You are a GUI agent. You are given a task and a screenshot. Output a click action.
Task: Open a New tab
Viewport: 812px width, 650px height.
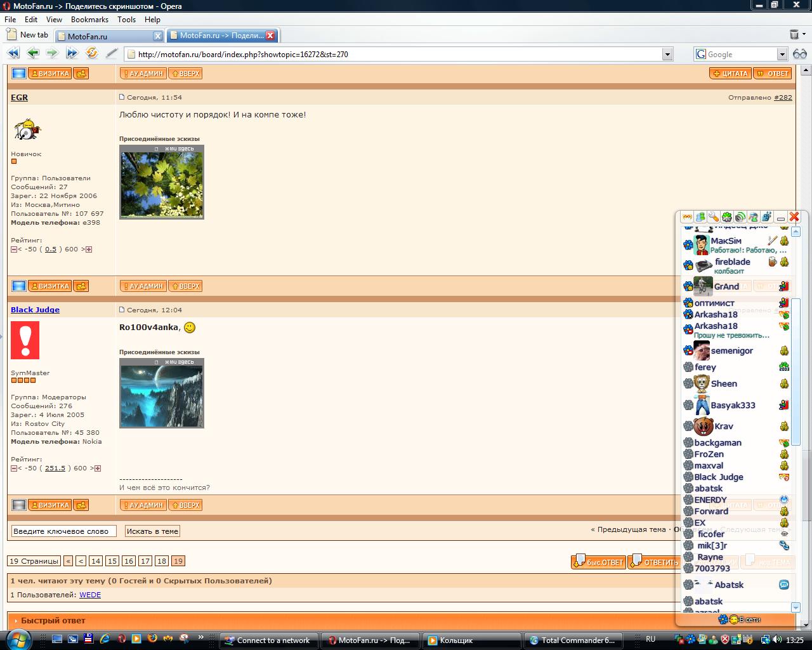click(27, 35)
